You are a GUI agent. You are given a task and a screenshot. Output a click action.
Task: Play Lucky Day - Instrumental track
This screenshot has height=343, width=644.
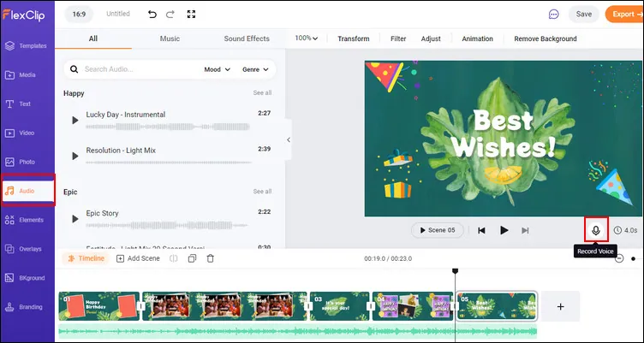pyautogui.click(x=75, y=121)
